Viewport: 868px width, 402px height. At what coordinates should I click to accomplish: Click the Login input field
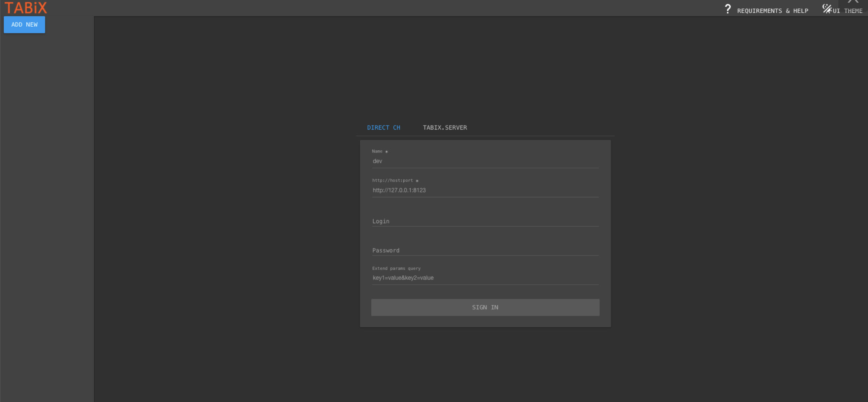(x=485, y=221)
